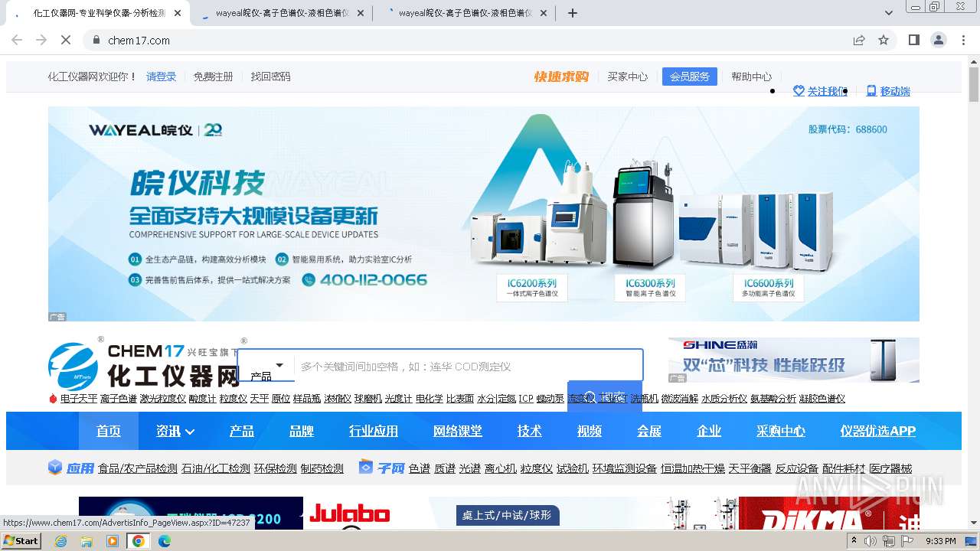Click 离子色谱 hot keyword
Screen dimensions: 980x551
(119, 399)
